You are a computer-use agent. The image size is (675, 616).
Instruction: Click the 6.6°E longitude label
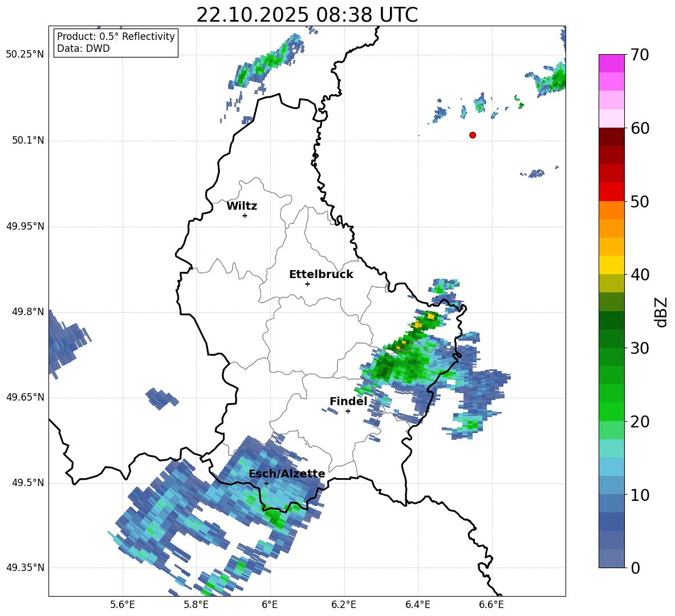tap(491, 605)
